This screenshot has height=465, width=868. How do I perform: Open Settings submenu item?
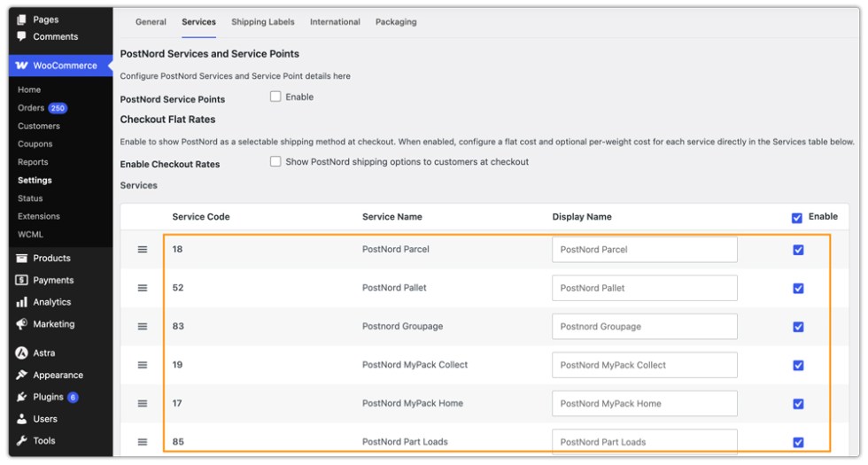35,181
